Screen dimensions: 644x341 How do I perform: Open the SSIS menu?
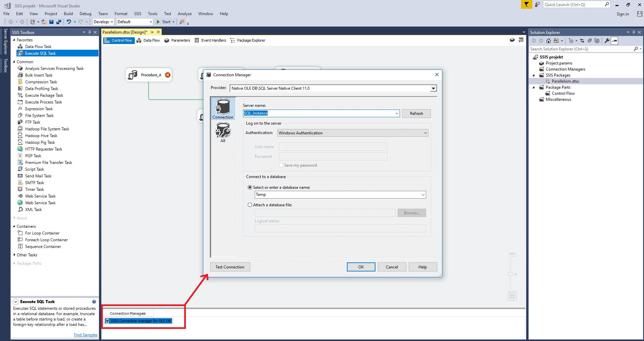(137, 14)
